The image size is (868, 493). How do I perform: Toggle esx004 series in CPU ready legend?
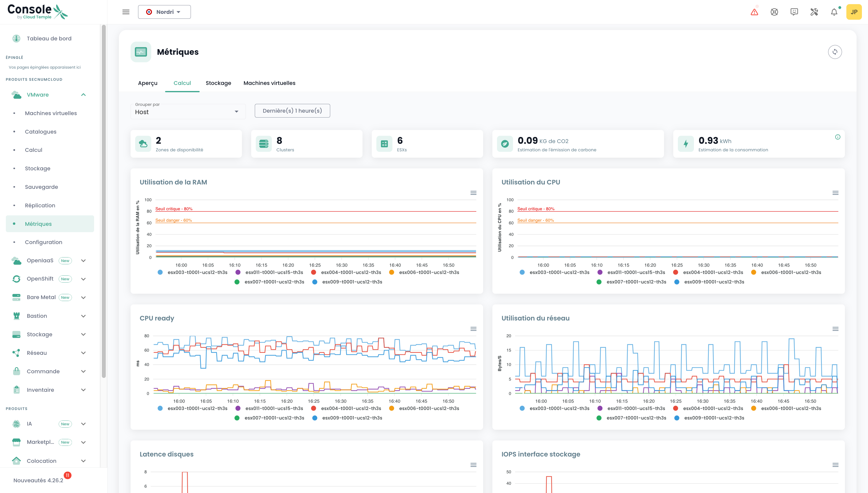point(351,408)
